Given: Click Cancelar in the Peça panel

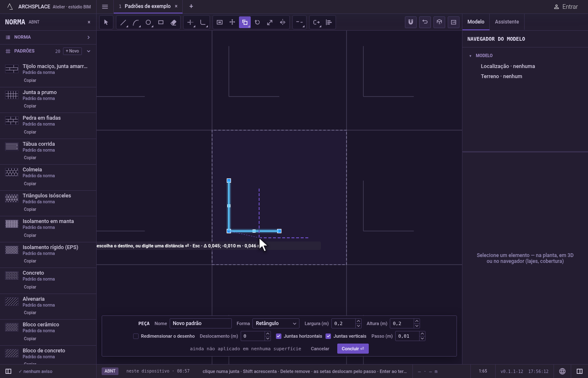Looking at the screenshot, I should [x=320, y=349].
